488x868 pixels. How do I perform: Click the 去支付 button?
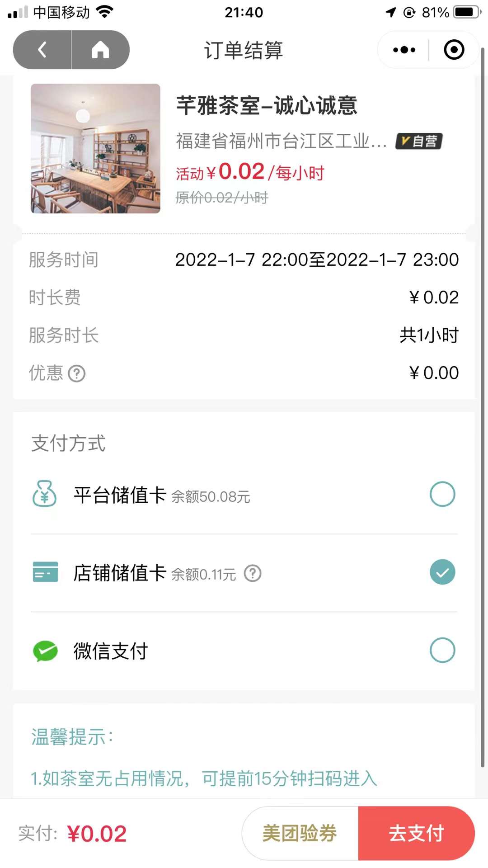click(x=416, y=833)
